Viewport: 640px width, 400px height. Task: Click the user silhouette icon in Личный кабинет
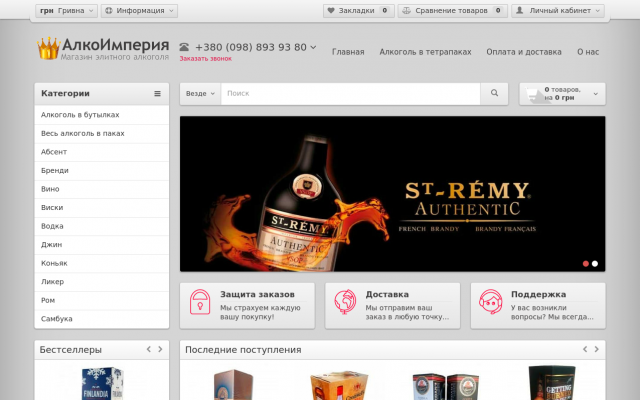coord(520,11)
